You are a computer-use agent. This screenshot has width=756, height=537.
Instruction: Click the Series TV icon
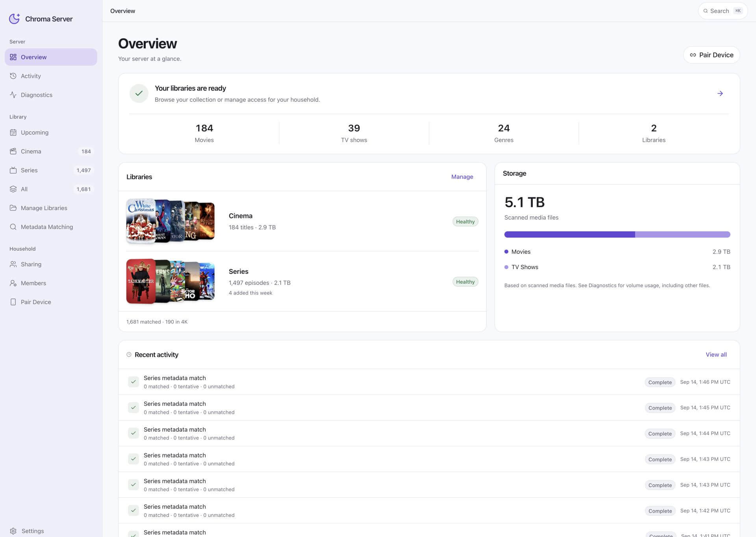tap(13, 170)
